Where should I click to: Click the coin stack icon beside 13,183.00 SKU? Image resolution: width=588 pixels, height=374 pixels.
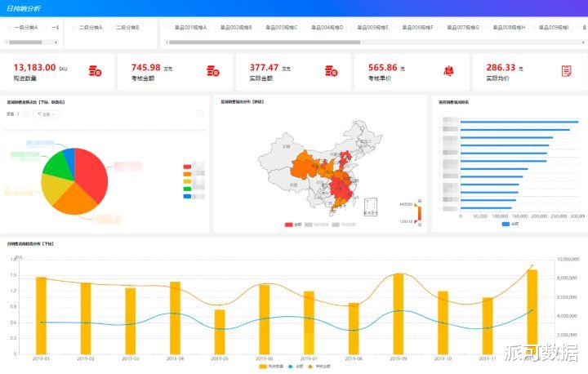click(95, 70)
